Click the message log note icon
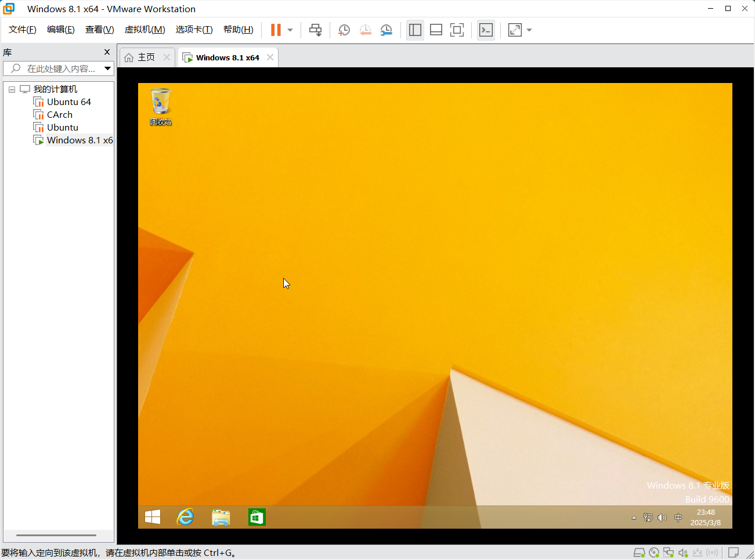This screenshot has height=560, width=755. point(734,552)
